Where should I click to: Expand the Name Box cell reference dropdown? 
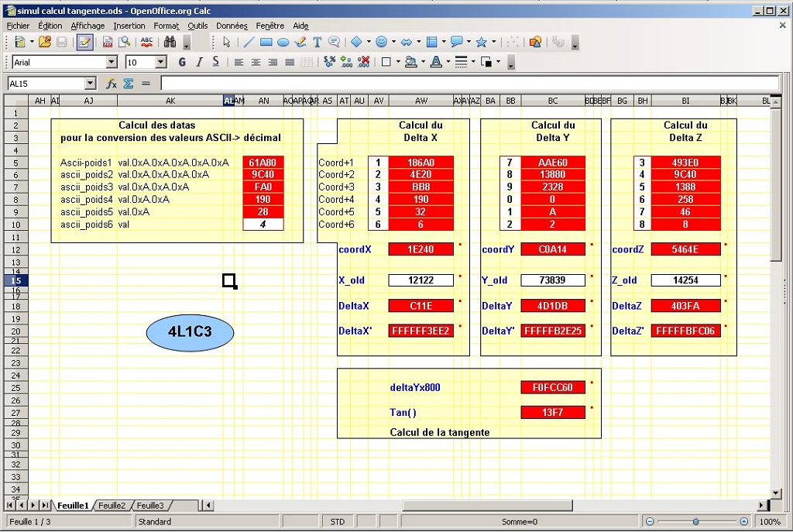tap(91, 84)
